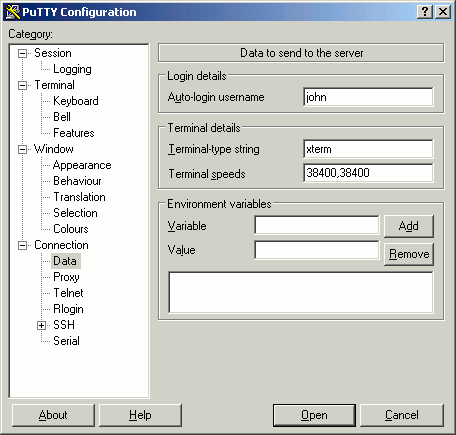Viewport: 456px width, 435px height.
Task: Open Rlogin settings category
Action: coord(68,309)
